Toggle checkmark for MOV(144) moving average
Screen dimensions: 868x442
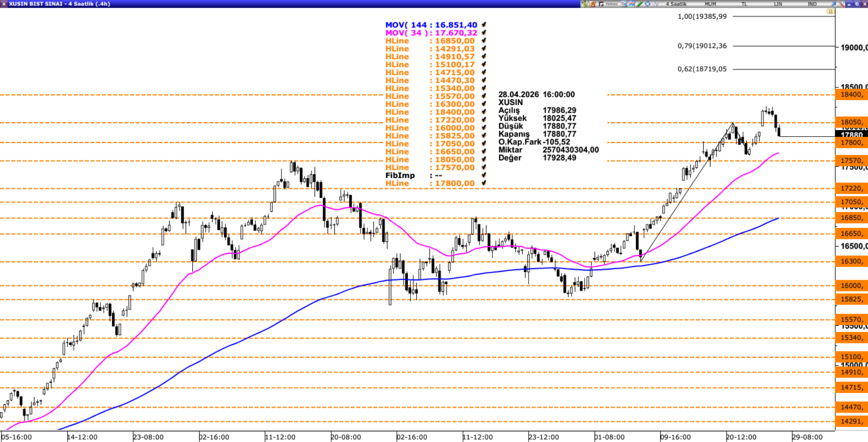click(x=484, y=25)
